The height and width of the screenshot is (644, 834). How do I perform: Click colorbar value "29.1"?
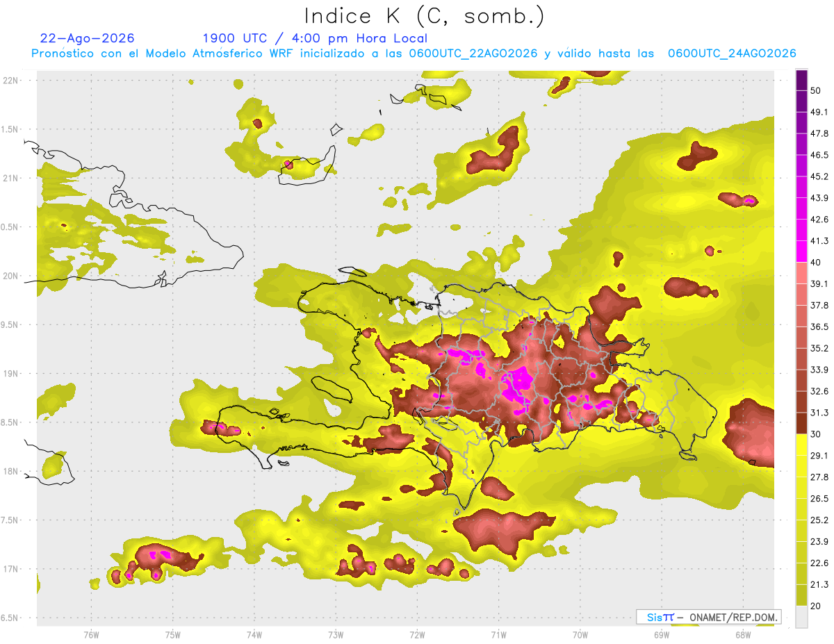819,456
